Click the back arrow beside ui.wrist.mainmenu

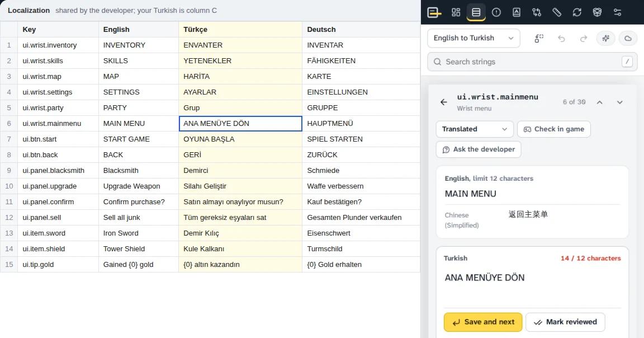coord(443,102)
